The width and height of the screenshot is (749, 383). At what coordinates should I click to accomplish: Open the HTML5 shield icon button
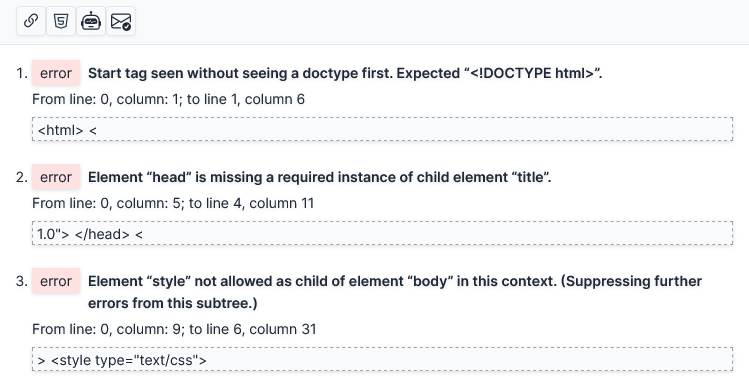tap(61, 21)
